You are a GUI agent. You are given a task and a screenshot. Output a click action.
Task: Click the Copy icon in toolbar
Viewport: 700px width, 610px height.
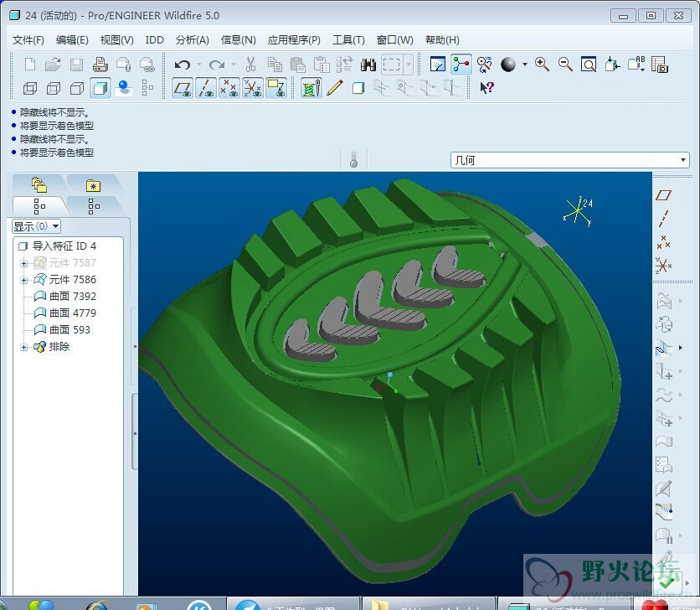(275, 65)
